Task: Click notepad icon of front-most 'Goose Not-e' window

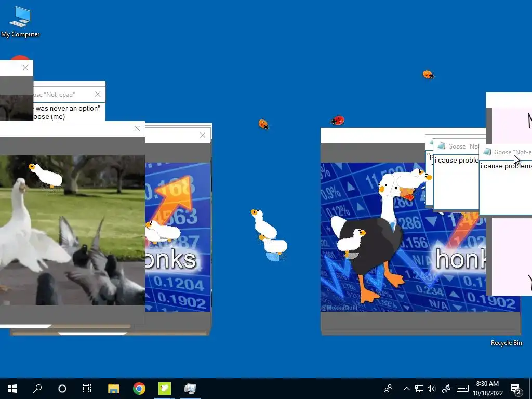Action: [487, 152]
